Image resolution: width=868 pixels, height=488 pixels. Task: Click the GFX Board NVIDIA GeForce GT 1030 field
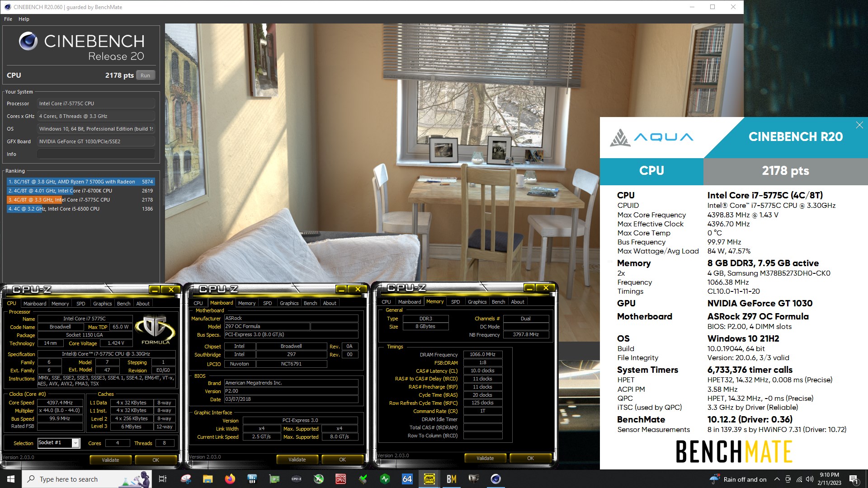[96, 141]
